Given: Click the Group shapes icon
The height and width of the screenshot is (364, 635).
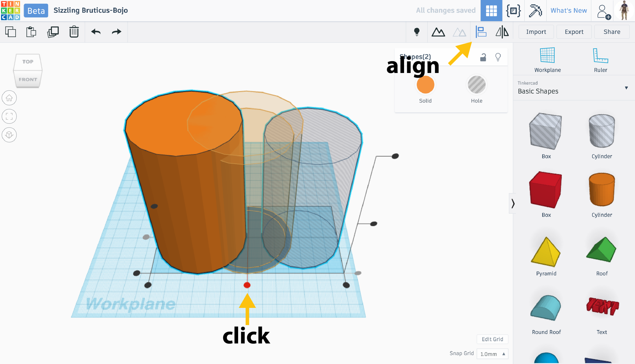Looking at the screenshot, I should coord(438,32).
